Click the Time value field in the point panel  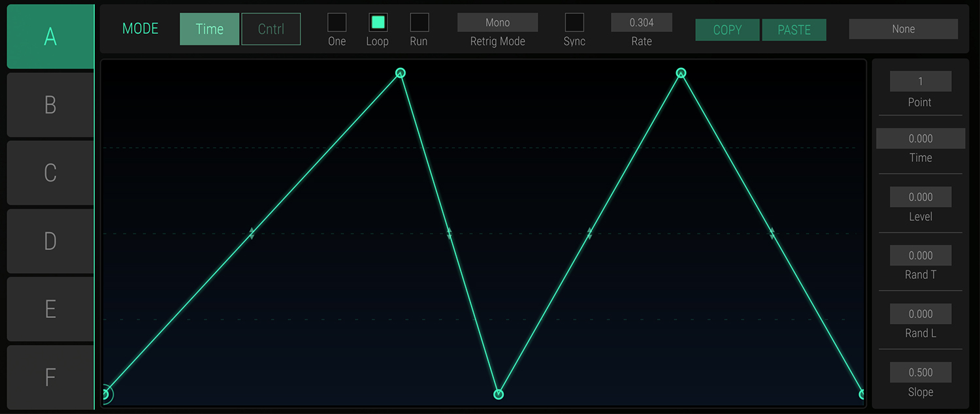coord(921,138)
